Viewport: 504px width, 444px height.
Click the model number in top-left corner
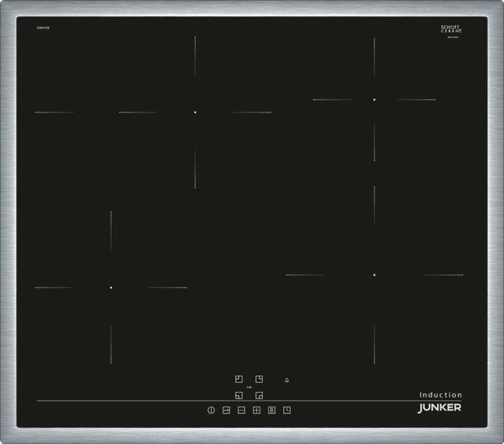tap(43, 28)
